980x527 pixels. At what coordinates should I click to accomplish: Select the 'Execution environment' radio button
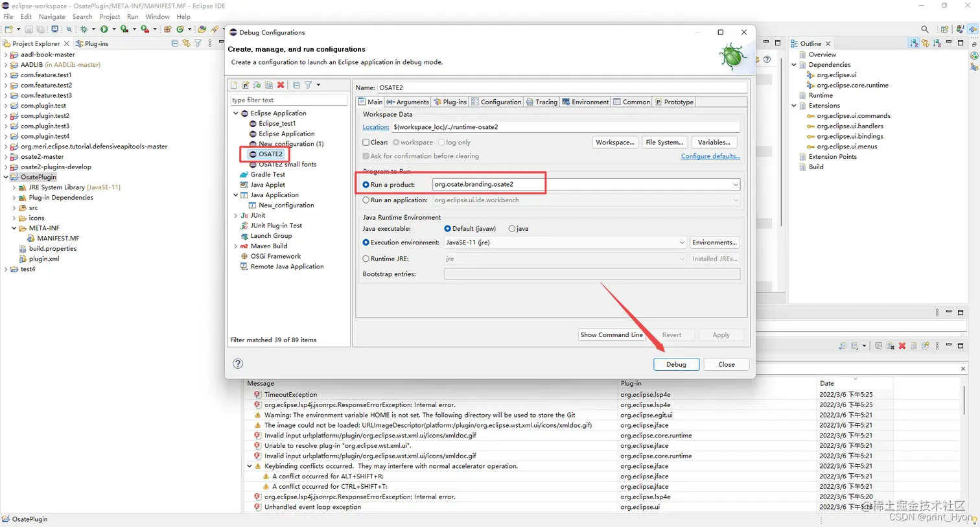(x=366, y=242)
